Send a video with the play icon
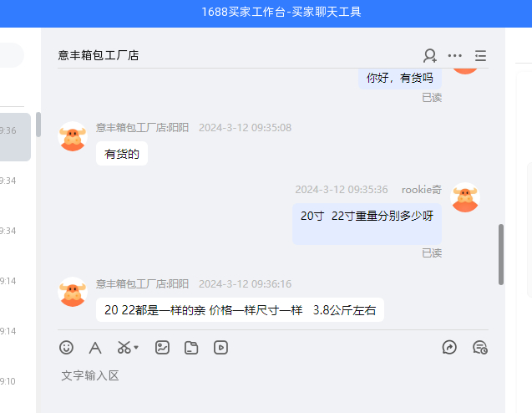This screenshot has height=413, width=532. 220,348
